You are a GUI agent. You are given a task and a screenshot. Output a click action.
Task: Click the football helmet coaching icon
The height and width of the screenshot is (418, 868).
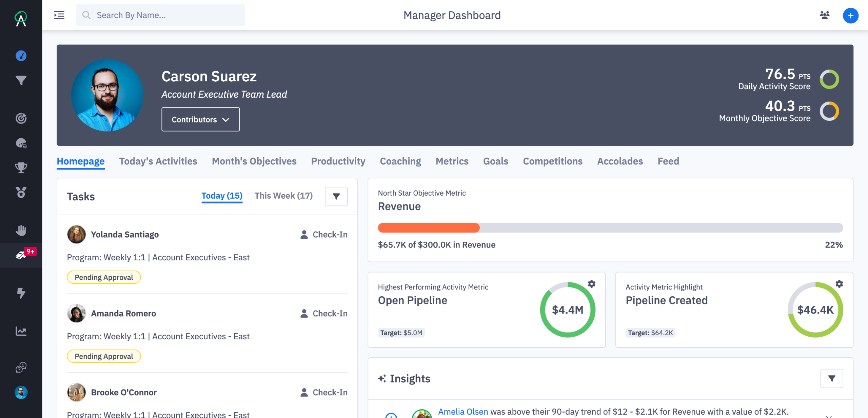21,143
